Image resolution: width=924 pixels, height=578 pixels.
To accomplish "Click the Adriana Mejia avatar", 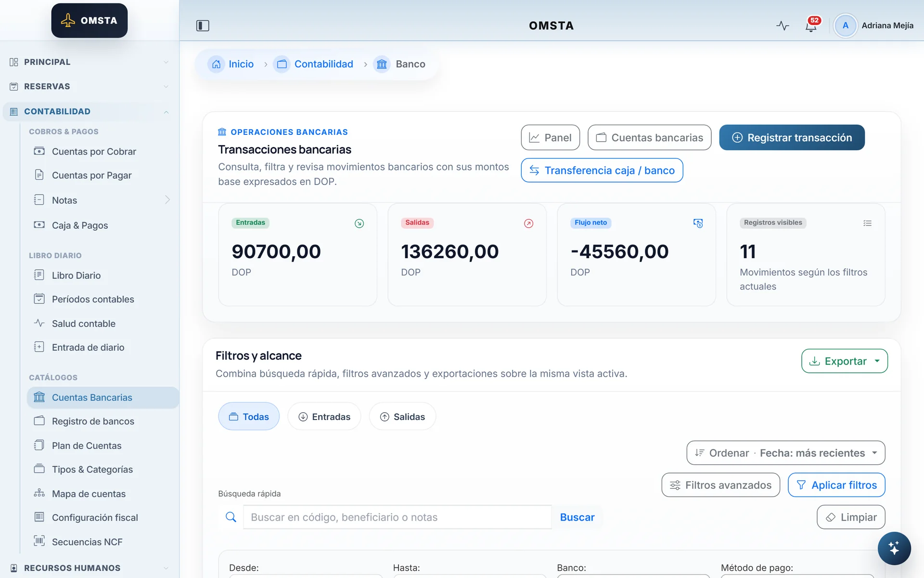I will click(x=845, y=26).
